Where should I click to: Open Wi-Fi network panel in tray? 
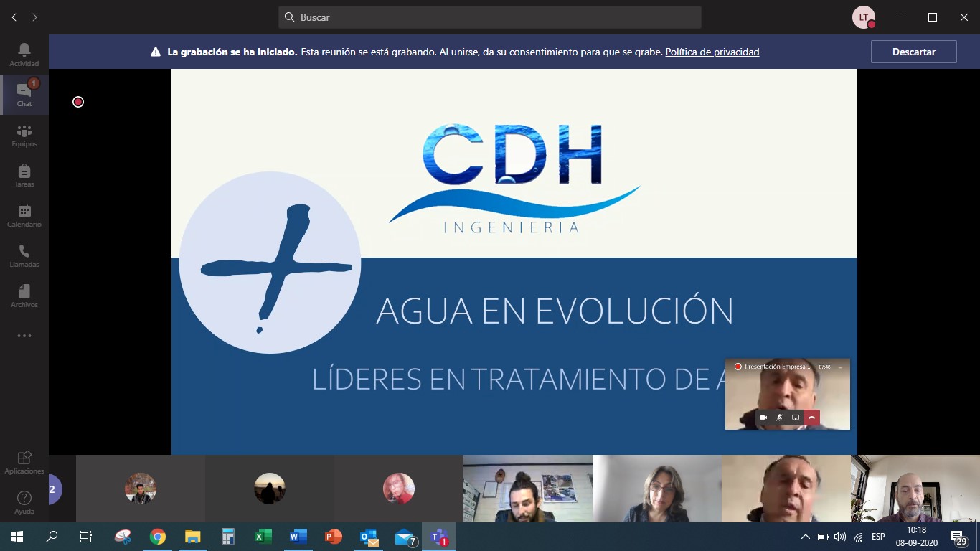pos(858,537)
